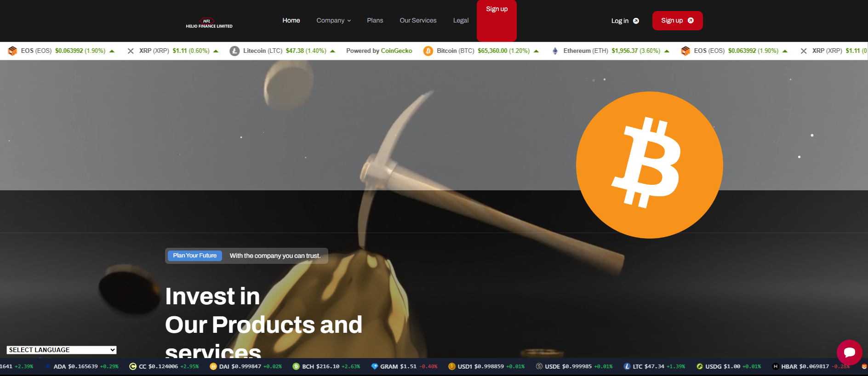Screen dimensions: 868x376
Task: Go to the Home menu item
Action: [291, 20]
